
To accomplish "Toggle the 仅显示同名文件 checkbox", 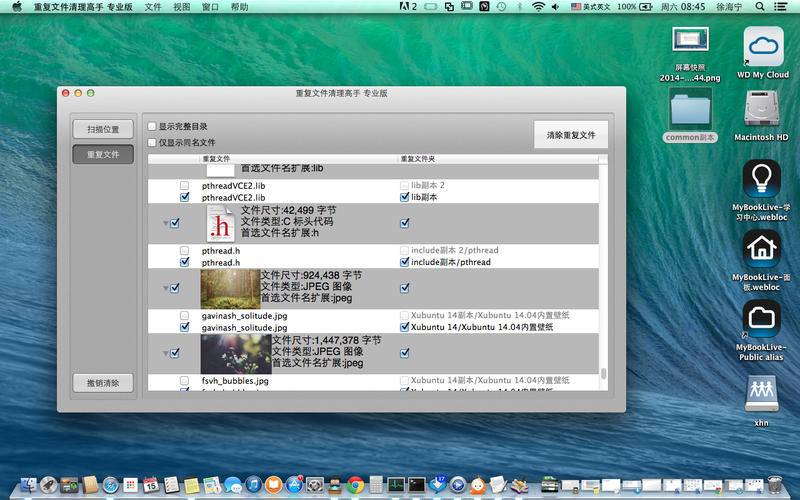I will (152, 143).
